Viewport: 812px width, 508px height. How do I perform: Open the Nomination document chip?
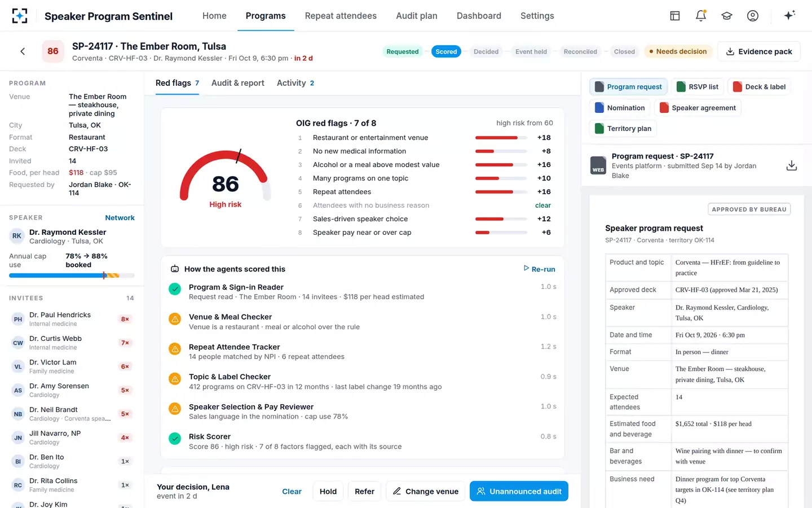[x=620, y=108]
